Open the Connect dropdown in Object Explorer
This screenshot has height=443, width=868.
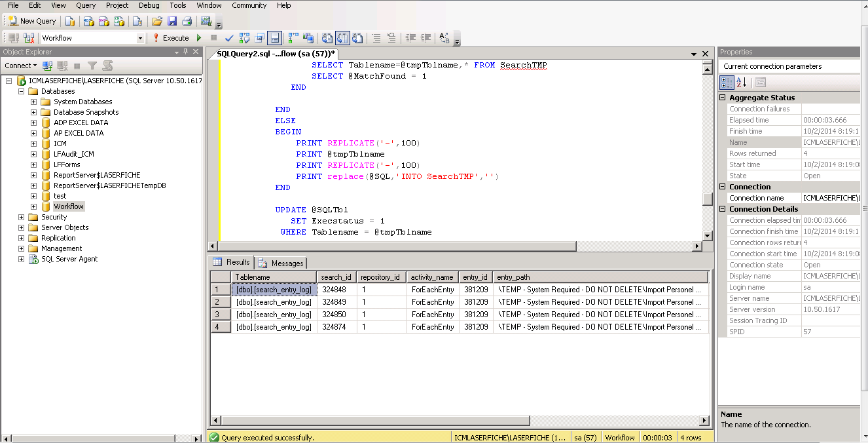[21, 66]
